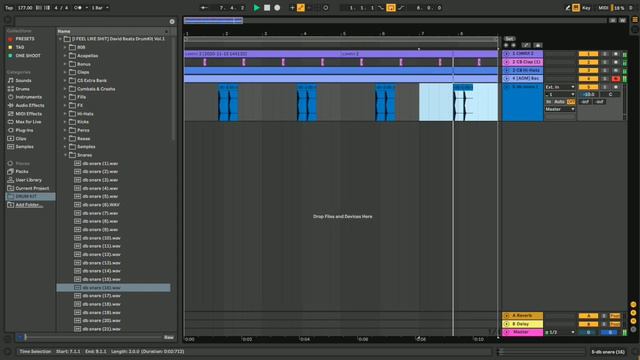Viewport: 640px width, 360px height.
Task: Open the Clips category
Action: pyautogui.click(x=21, y=138)
